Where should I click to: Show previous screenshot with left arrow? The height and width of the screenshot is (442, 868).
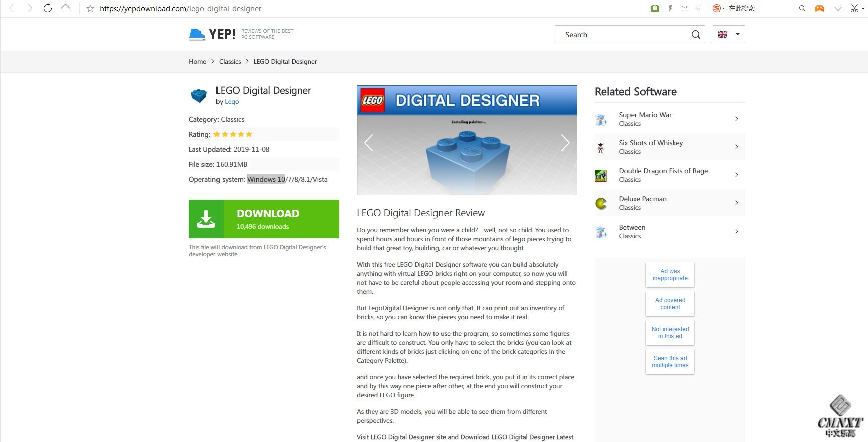pyautogui.click(x=368, y=143)
